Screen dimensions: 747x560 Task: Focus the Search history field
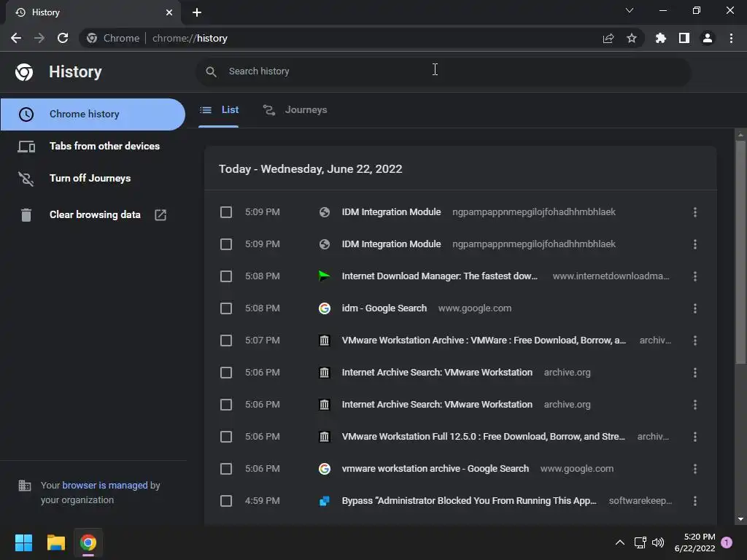(438, 71)
